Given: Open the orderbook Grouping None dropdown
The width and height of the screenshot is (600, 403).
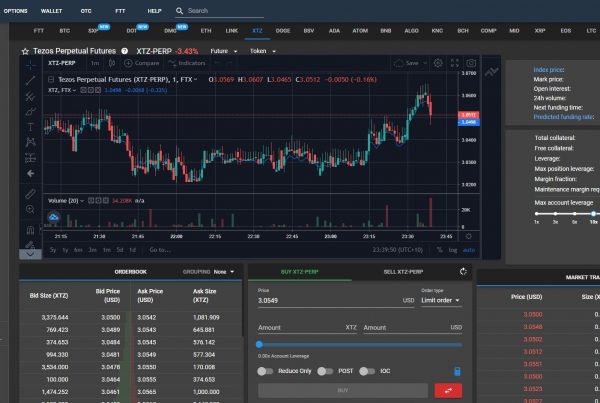Looking at the screenshot, I should pyautogui.click(x=224, y=272).
